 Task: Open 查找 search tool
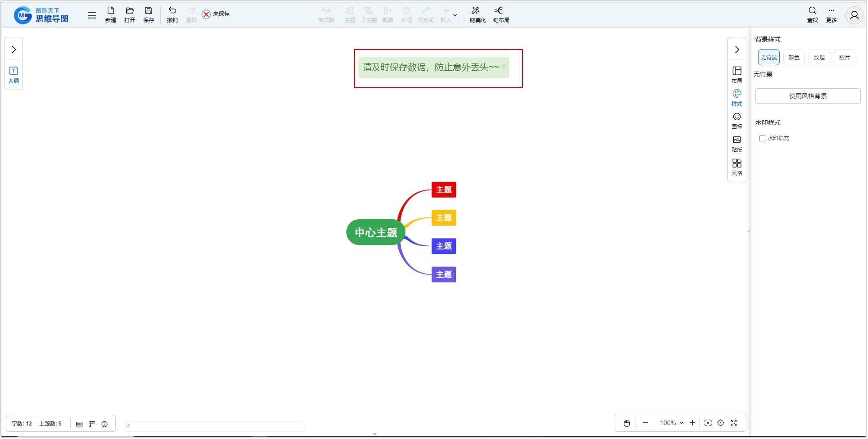point(813,15)
